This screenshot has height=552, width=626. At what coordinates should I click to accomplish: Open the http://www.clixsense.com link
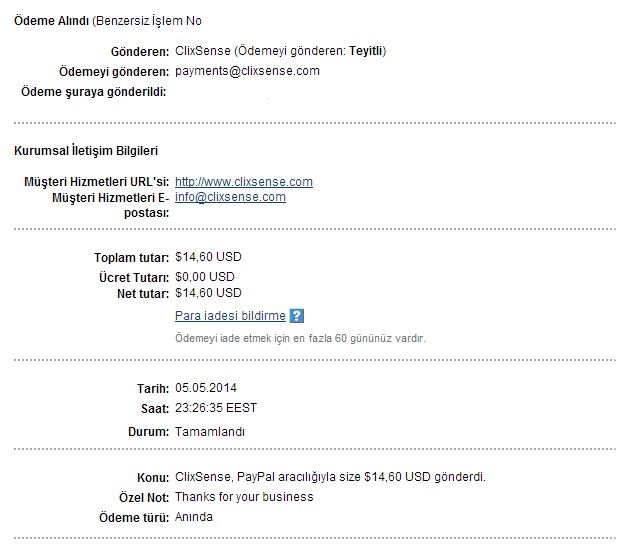244,182
